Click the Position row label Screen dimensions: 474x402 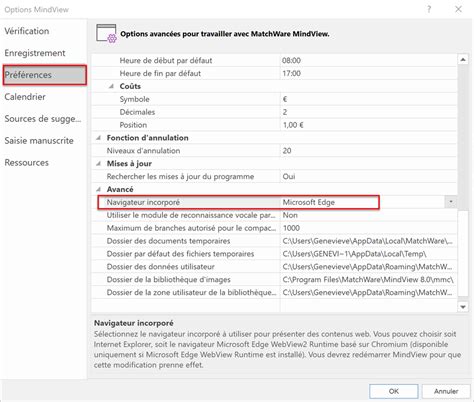pyautogui.click(x=133, y=125)
